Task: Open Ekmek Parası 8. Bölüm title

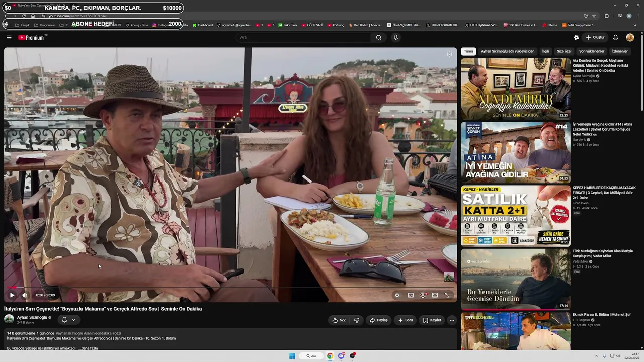Action: click(x=601, y=315)
